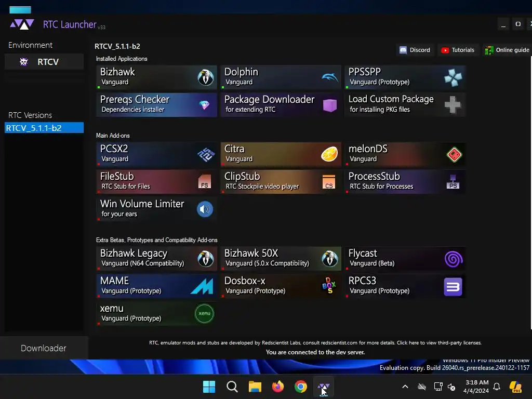
Task: Select RPCS3 Vanguard (Prototype) title
Action: point(362,281)
